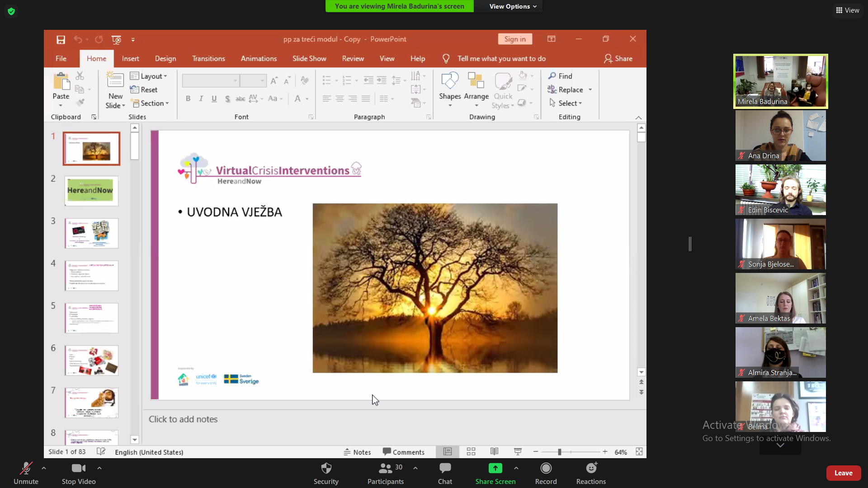Click the red Leave button
Screen dimensions: 868x488
843,473
